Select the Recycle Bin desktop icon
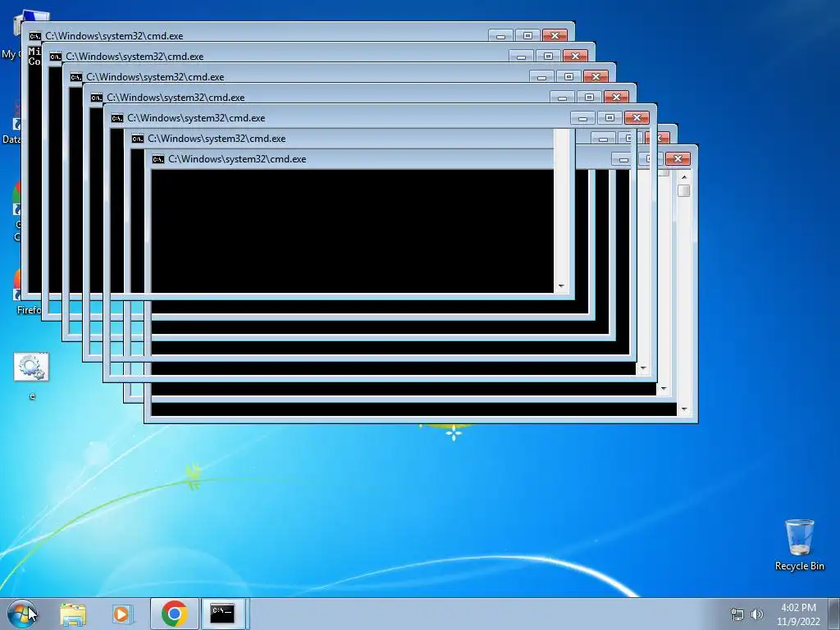840x630 pixels. click(x=799, y=545)
